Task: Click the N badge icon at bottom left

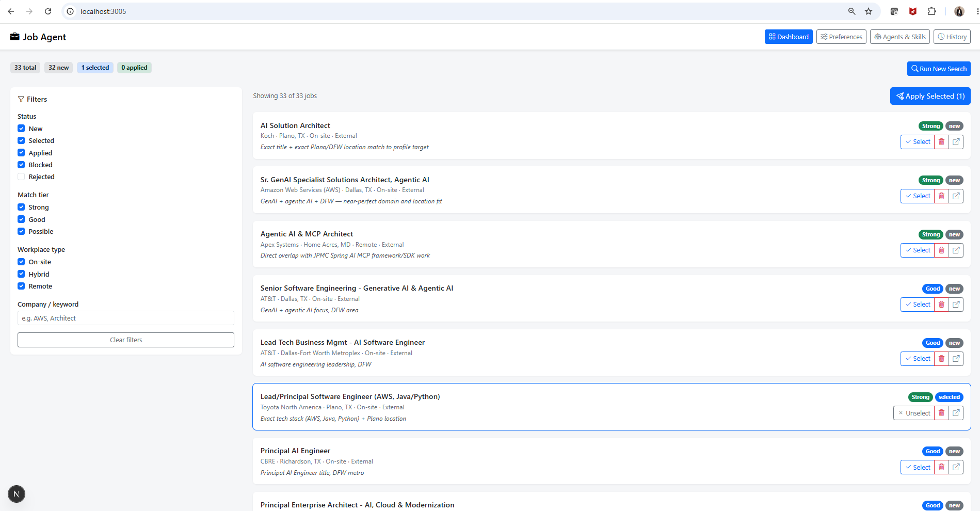Action: pyautogui.click(x=17, y=494)
